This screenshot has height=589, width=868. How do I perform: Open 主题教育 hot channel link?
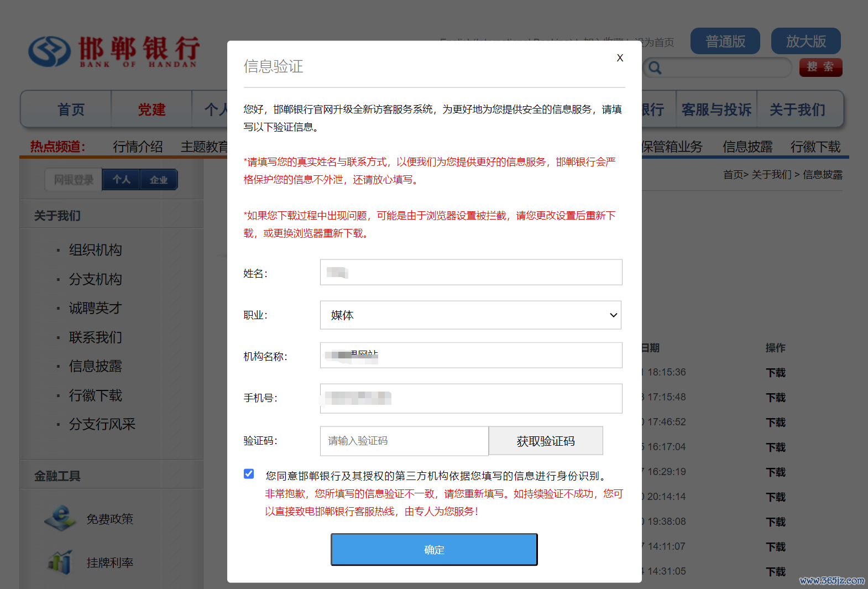coord(205,147)
